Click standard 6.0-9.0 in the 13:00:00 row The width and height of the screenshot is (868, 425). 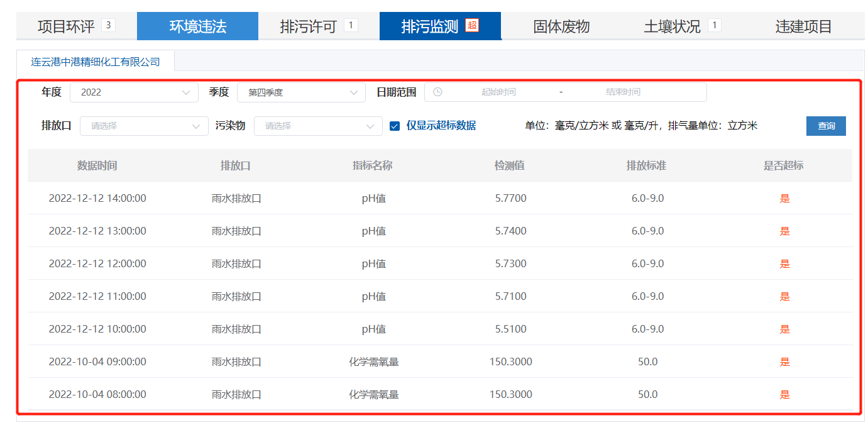click(648, 231)
